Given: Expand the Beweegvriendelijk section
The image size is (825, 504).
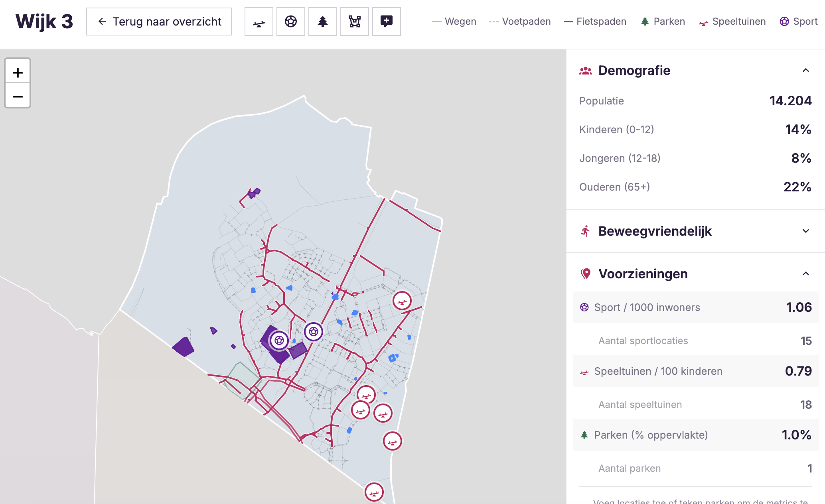Looking at the screenshot, I should coord(805,231).
